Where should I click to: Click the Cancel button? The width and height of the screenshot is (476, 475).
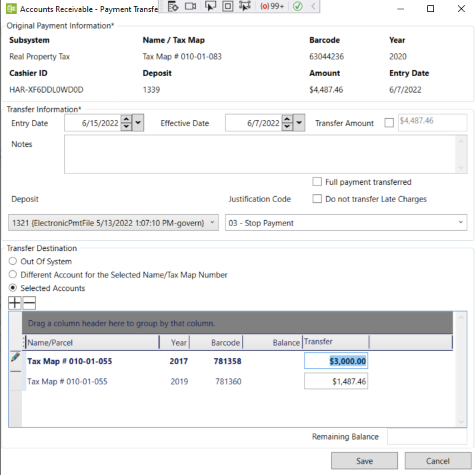tap(438, 460)
